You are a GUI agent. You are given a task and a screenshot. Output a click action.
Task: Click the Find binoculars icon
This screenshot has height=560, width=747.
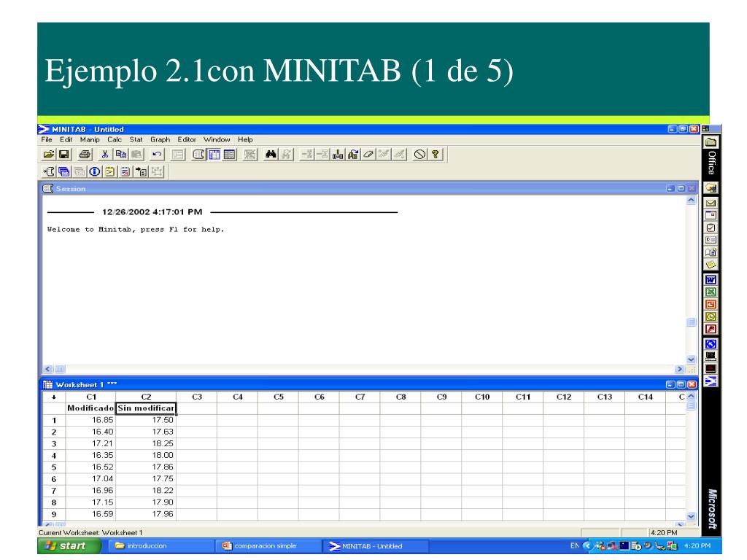coord(271,155)
